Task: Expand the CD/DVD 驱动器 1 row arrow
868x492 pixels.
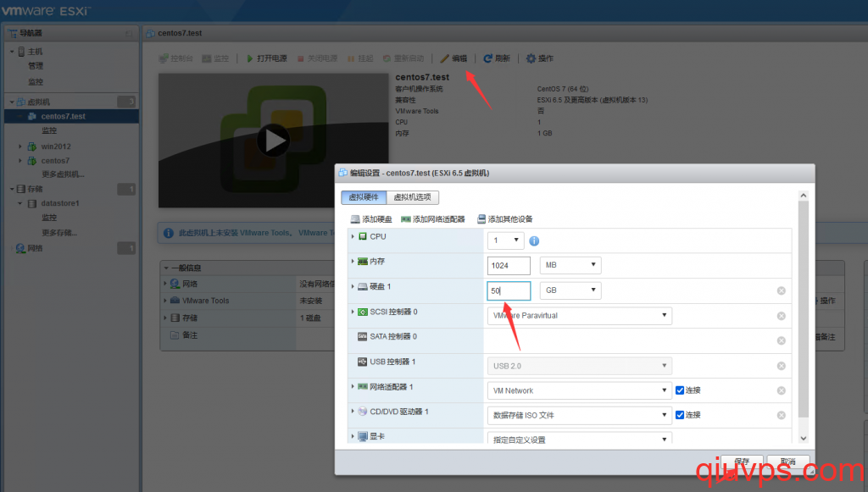Action: 353,412
